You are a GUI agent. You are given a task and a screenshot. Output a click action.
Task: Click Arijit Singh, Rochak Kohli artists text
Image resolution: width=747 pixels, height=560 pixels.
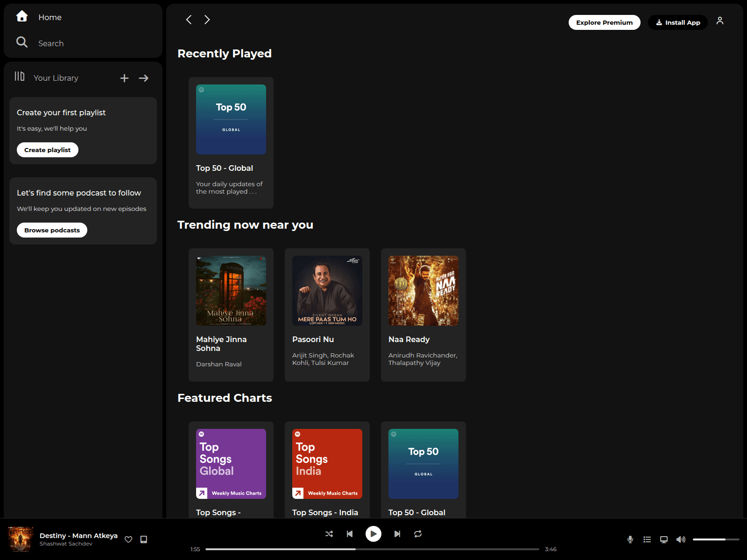pyautogui.click(x=323, y=359)
